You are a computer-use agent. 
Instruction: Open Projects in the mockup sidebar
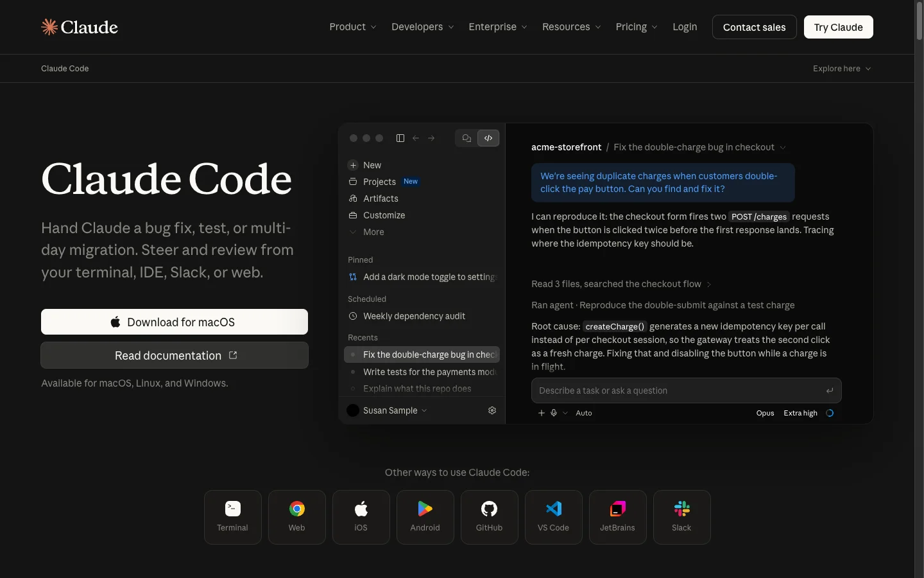[x=383, y=182]
